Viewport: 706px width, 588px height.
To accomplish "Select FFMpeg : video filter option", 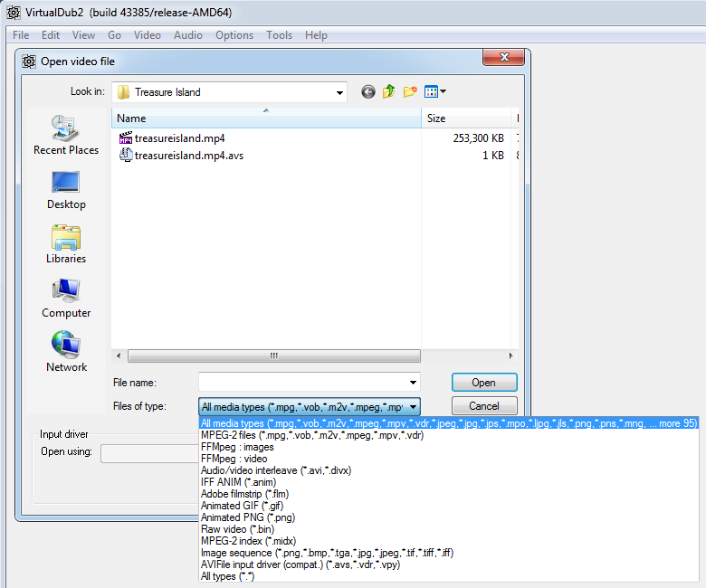I will [449, 459].
